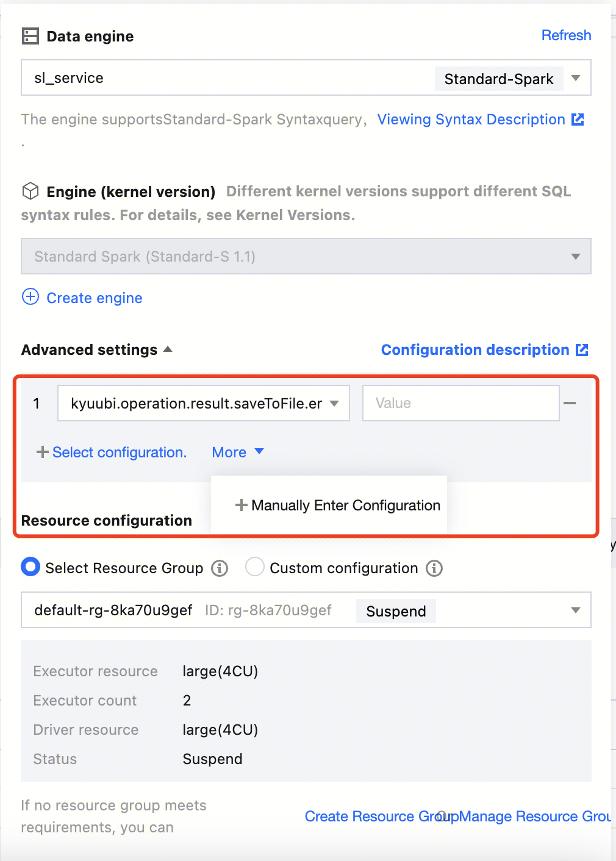The image size is (616, 861).
Task: Remove configuration row 1 with the minus icon
Action: coord(570,403)
